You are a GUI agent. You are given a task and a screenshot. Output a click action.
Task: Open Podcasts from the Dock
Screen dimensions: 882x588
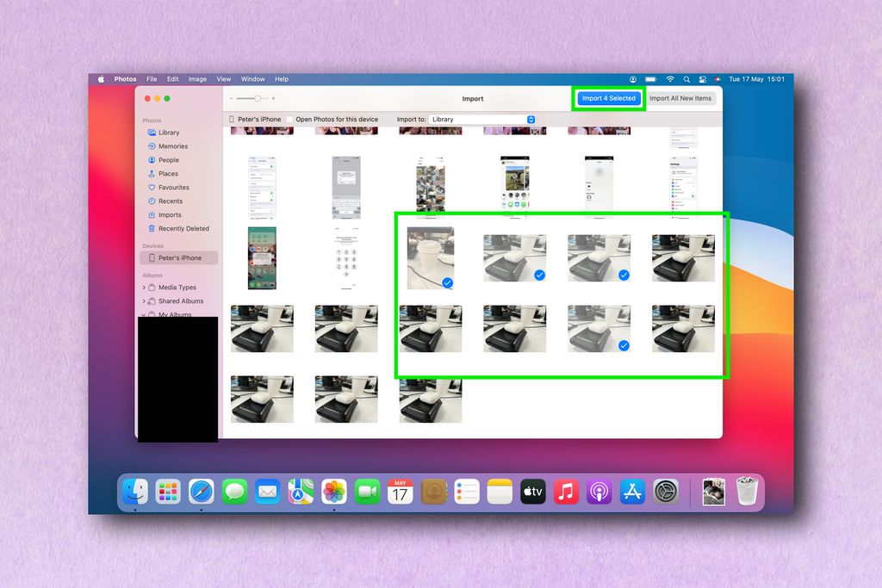[x=599, y=492]
